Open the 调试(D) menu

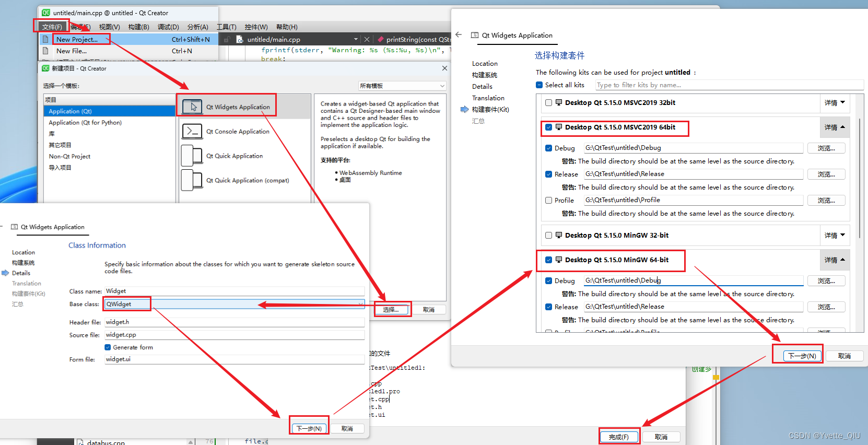click(168, 27)
